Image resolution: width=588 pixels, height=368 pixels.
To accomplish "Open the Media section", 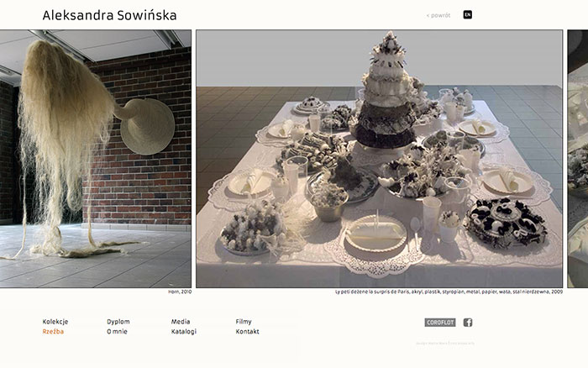I will click(x=181, y=322).
